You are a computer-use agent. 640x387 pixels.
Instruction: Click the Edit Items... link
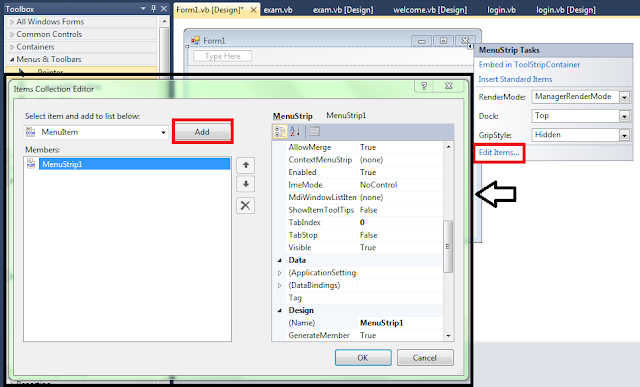coord(499,152)
